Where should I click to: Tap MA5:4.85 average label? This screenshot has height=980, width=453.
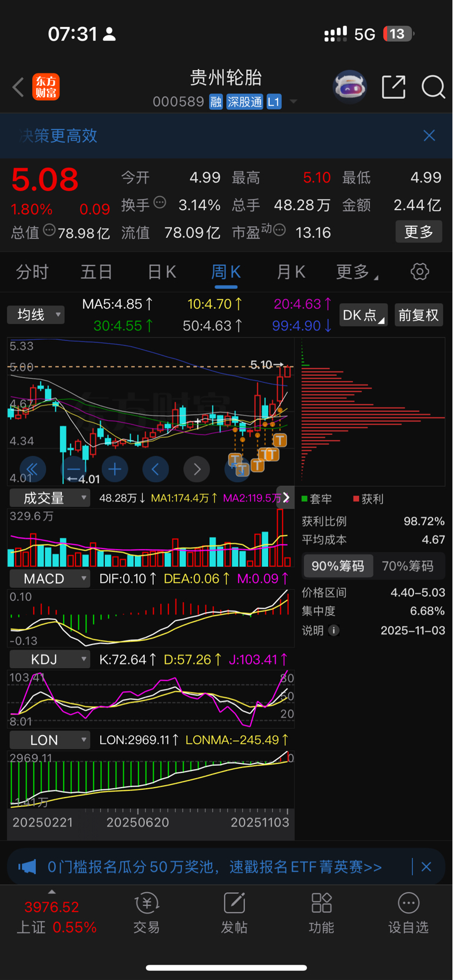click(117, 304)
